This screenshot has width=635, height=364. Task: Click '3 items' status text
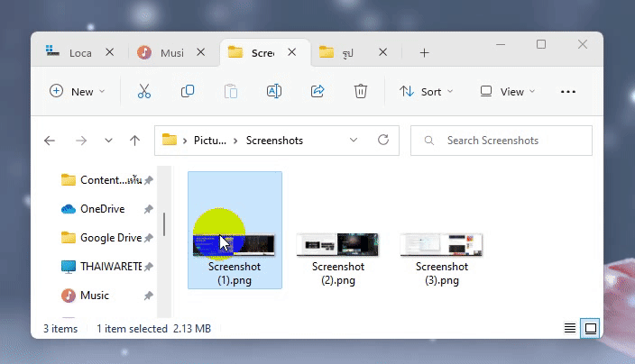tap(60, 329)
